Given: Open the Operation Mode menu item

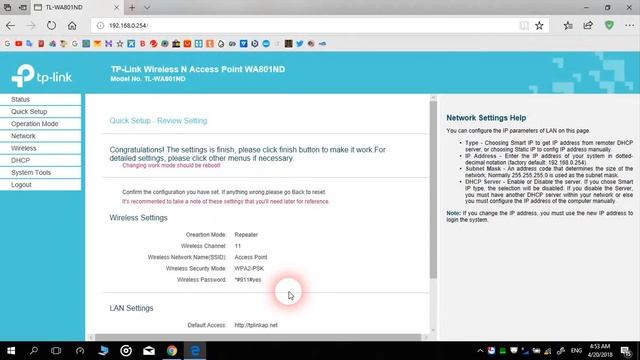Looking at the screenshot, I should pyautogui.click(x=40, y=124).
